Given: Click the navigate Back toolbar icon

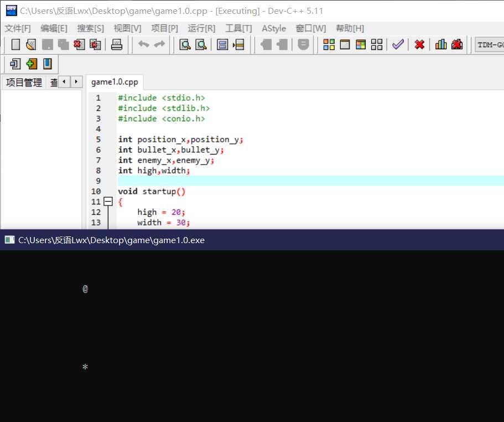Looking at the screenshot, I should 266,44.
